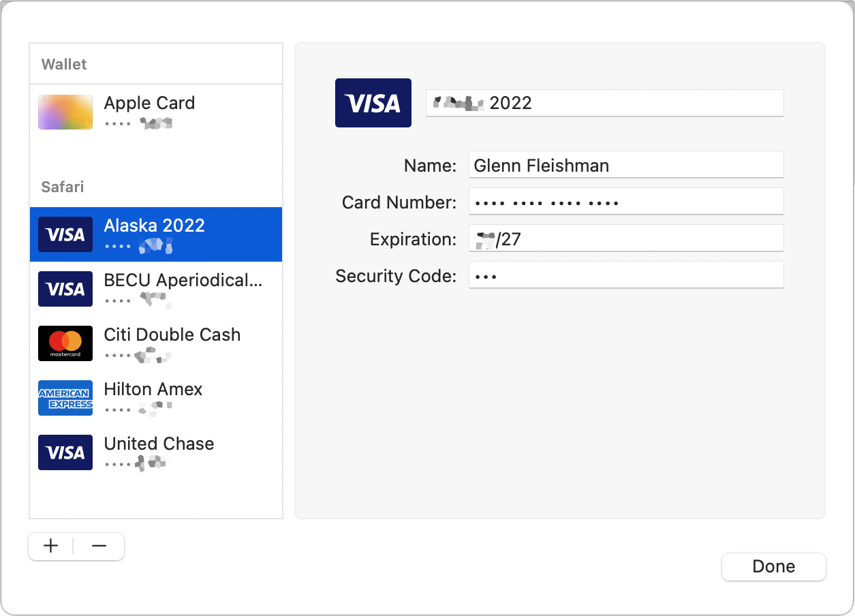
Task: Click the American Express icon on Hilton Amex
Action: [65, 398]
